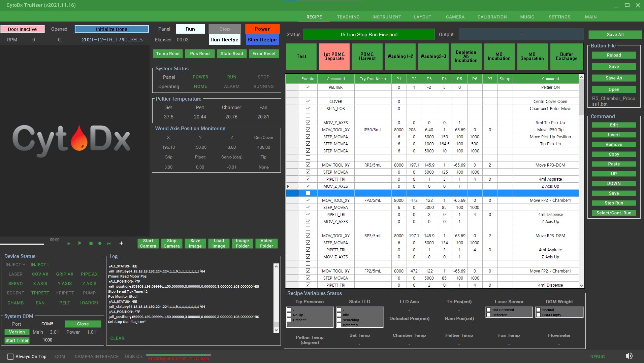
Task: Click the log panel scroll-up arrow
Action: coord(276,266)
